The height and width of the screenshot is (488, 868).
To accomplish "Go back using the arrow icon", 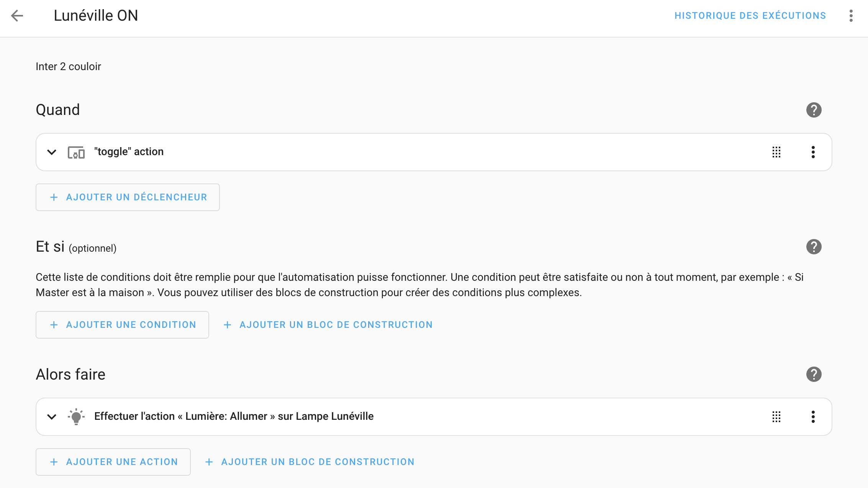I will coord(17,16).
